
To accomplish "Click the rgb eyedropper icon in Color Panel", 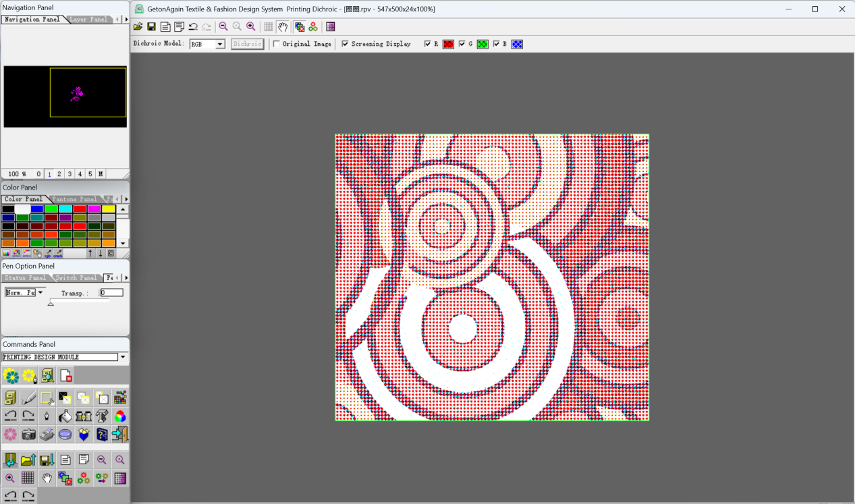I will [x=48, y=254].
